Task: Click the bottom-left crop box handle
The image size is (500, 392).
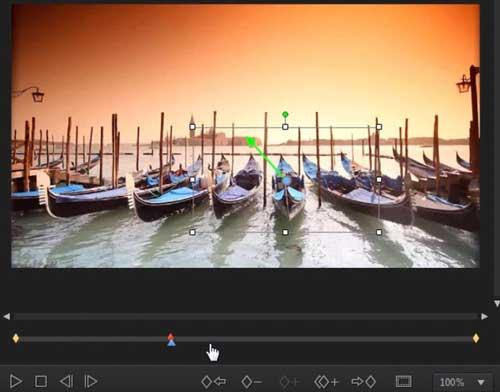Action: (192, 232)
